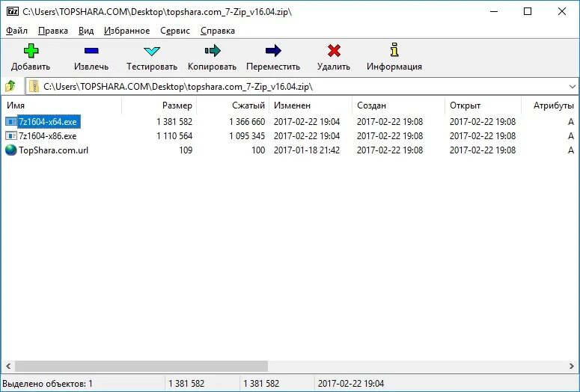Click inside the archive path field
The image size is (580, 392).
(303, 87)
